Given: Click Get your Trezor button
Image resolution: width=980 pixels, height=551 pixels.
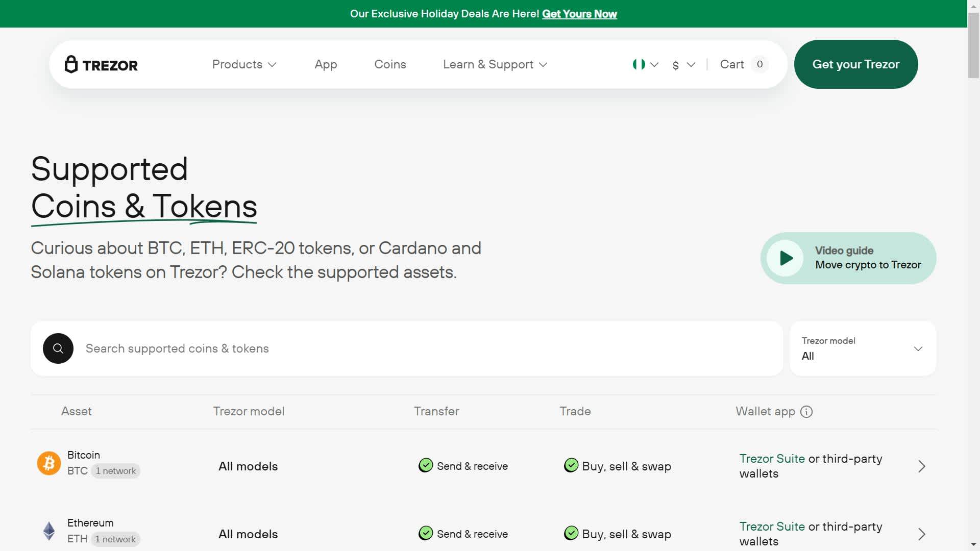Looking at the screenshot, I should 856,64.
